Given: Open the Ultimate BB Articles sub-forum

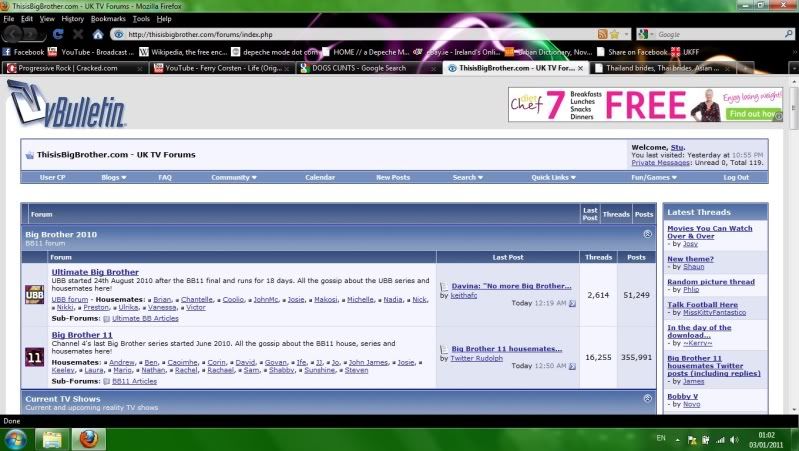Looking at the screenshot, I should [145, 318].
